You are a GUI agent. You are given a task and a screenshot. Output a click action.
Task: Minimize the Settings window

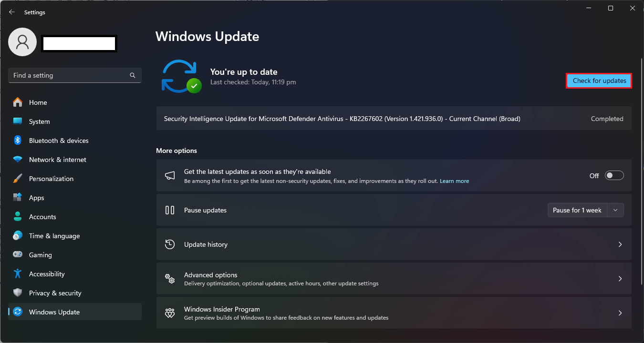(x=589, y=8)
